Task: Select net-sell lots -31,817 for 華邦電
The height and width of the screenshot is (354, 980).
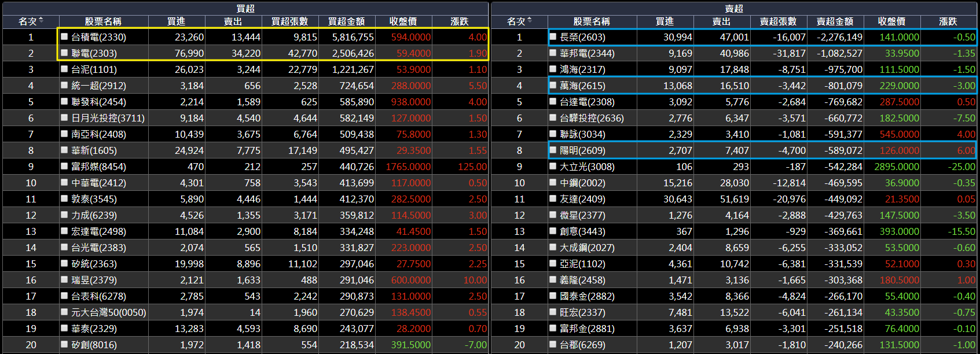Action: point(789,53)
